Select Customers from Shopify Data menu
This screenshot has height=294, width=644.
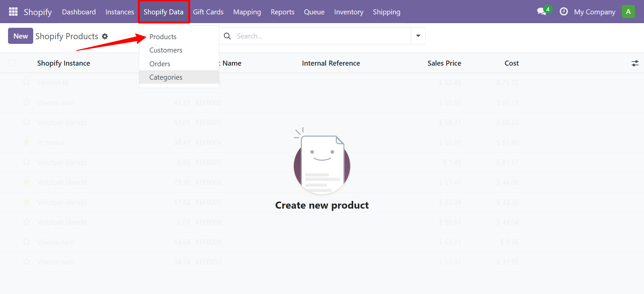click(179, 50)
